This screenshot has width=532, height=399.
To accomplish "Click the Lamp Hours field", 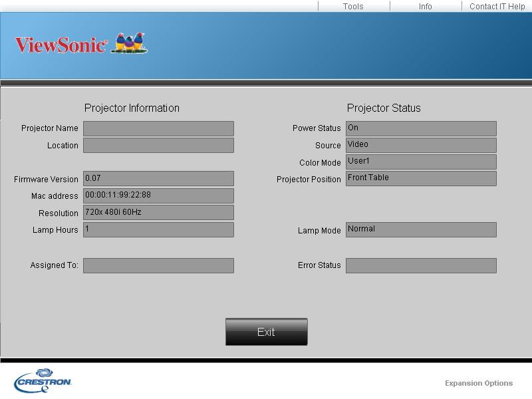I will (158, 229).
